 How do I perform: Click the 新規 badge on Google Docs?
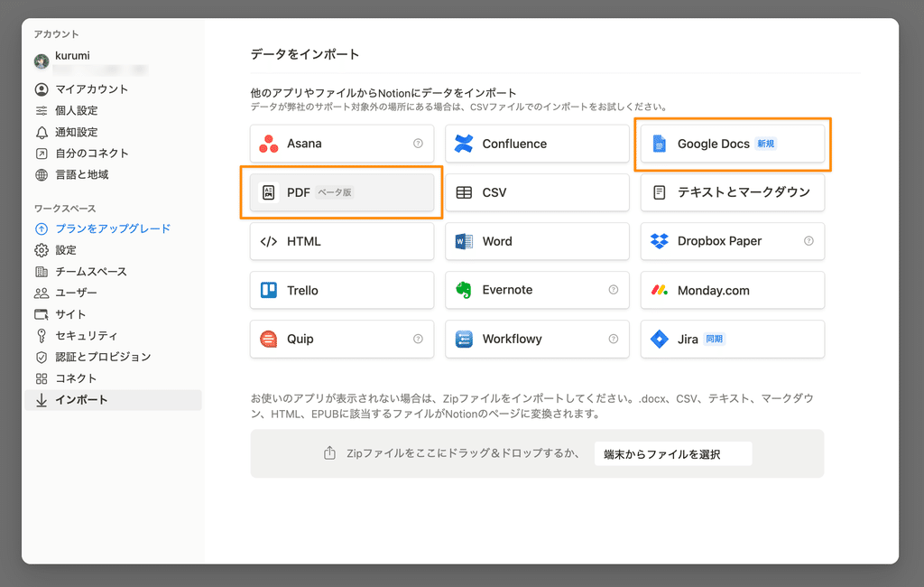[x=765, y=144]
